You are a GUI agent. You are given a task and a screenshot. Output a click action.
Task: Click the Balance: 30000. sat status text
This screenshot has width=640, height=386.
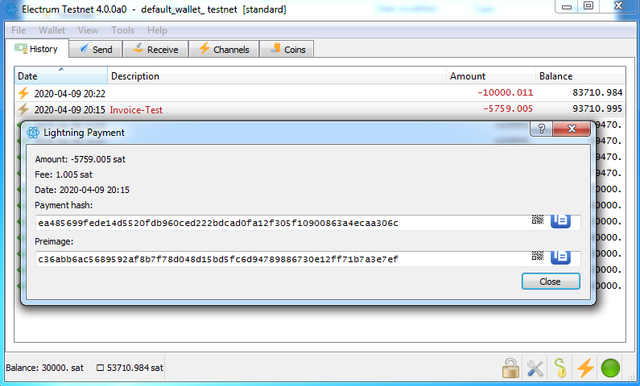[44, 368]
